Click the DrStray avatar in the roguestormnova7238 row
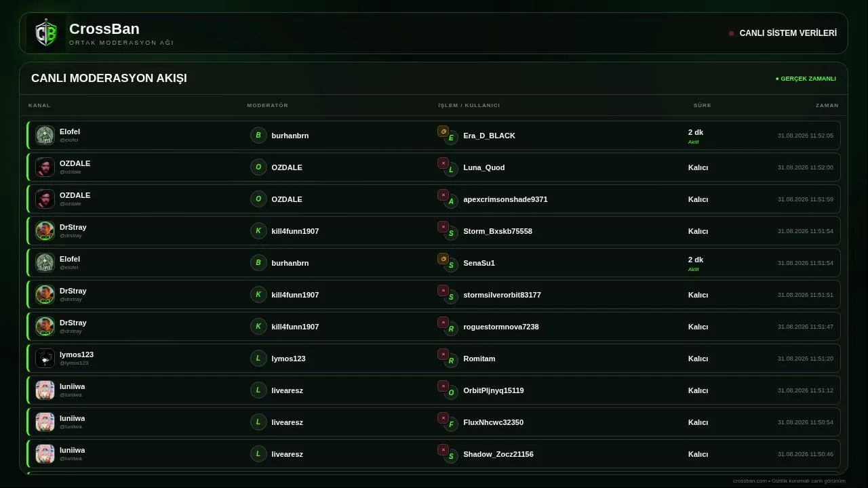The width and height of the screenshot is (868, 488). point(45,326)
